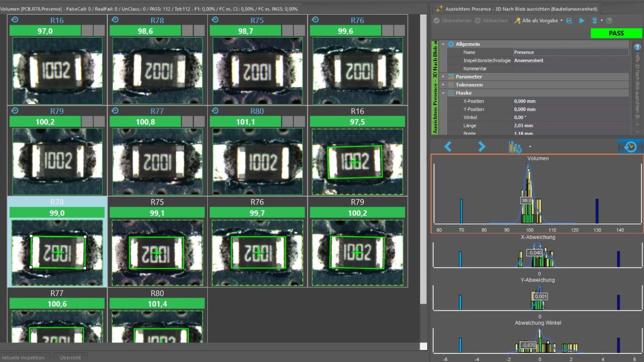This screenshot has height=362, width=644.
Task: Expand the Parameter section
Action: 443,77
